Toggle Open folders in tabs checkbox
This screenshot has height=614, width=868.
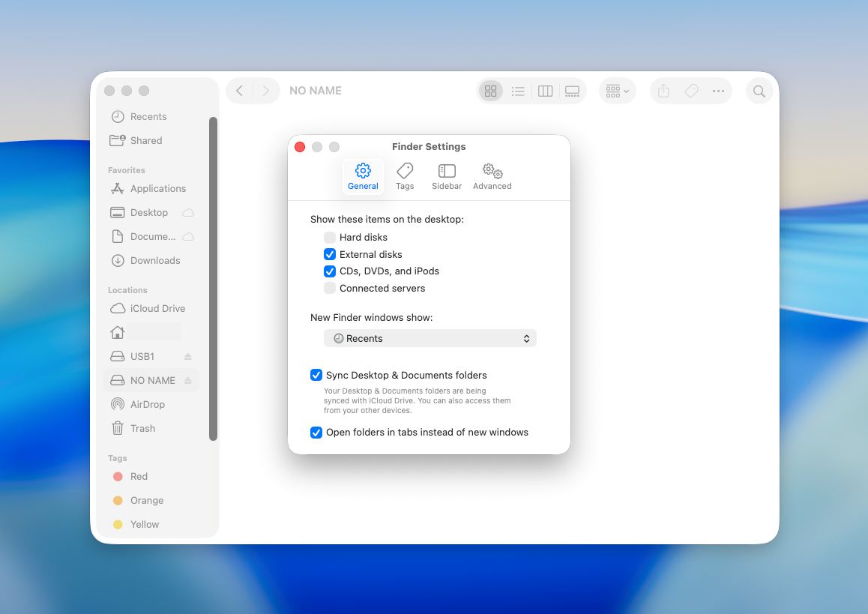pos(316,433)
